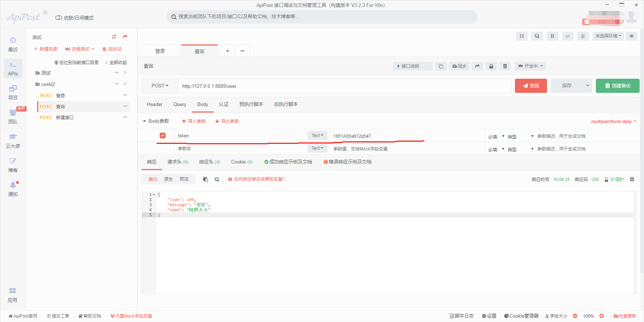
Task: Download response with the circular arrow icon
Action: tap(632, 179)
